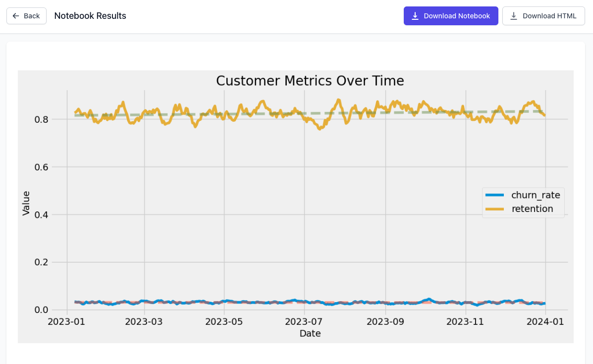Click the download icon on Download Notebook button
Screen dimensions: 593x364
415,15
